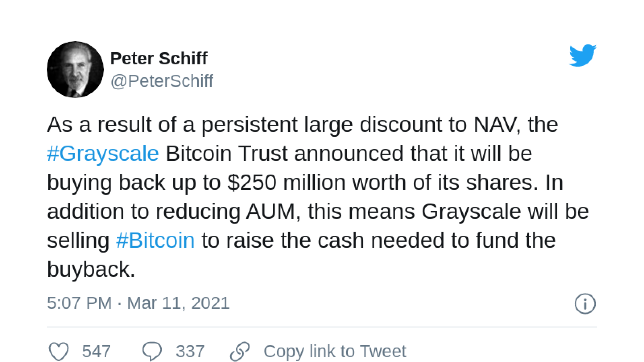
Task: Click the tweet's first line about NAV discount
Action: tap(303, 125)
